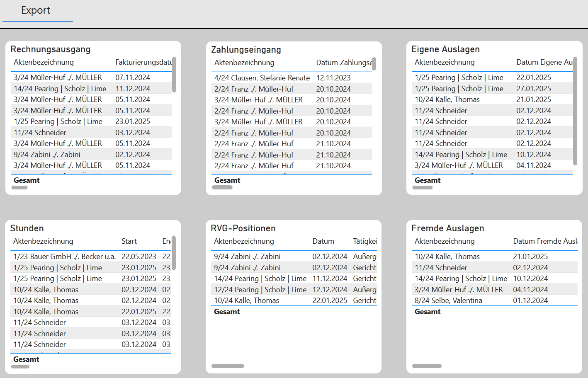Click Stunden vertical scrollbar thumb

pos(174,253)
